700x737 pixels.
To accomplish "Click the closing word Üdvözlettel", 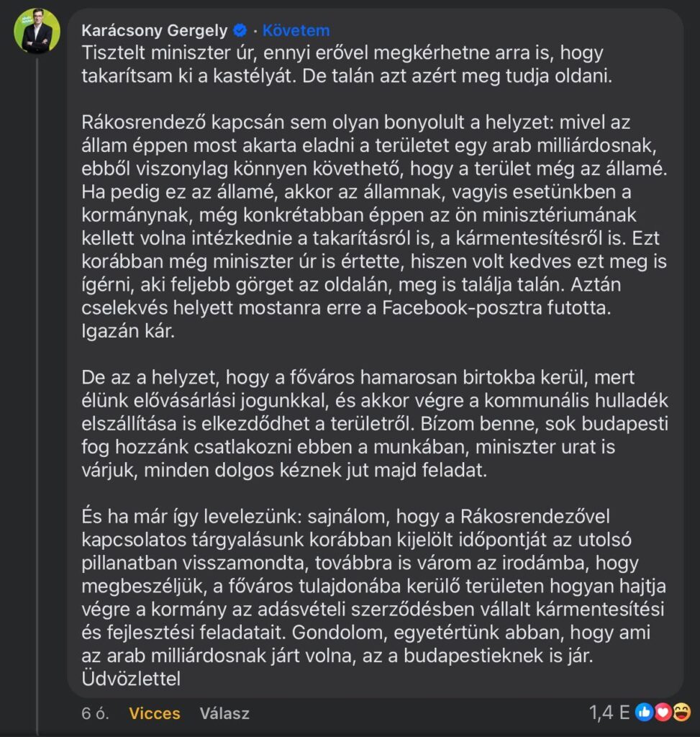I will (x=131, y=679).
